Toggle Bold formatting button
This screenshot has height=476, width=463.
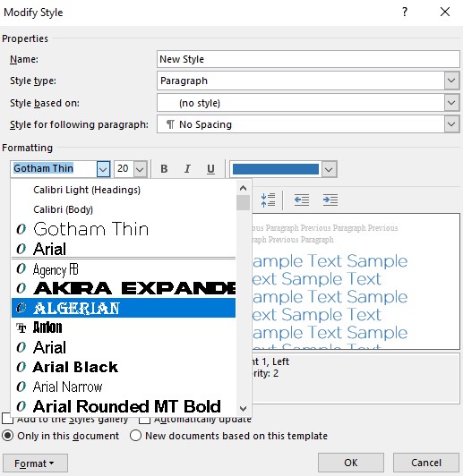[164, 169]
